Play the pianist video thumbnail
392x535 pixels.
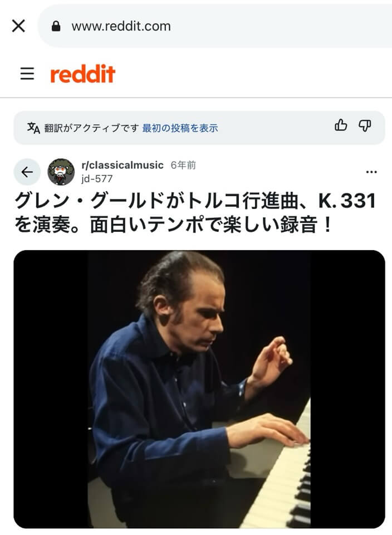[x=199, y=390]
